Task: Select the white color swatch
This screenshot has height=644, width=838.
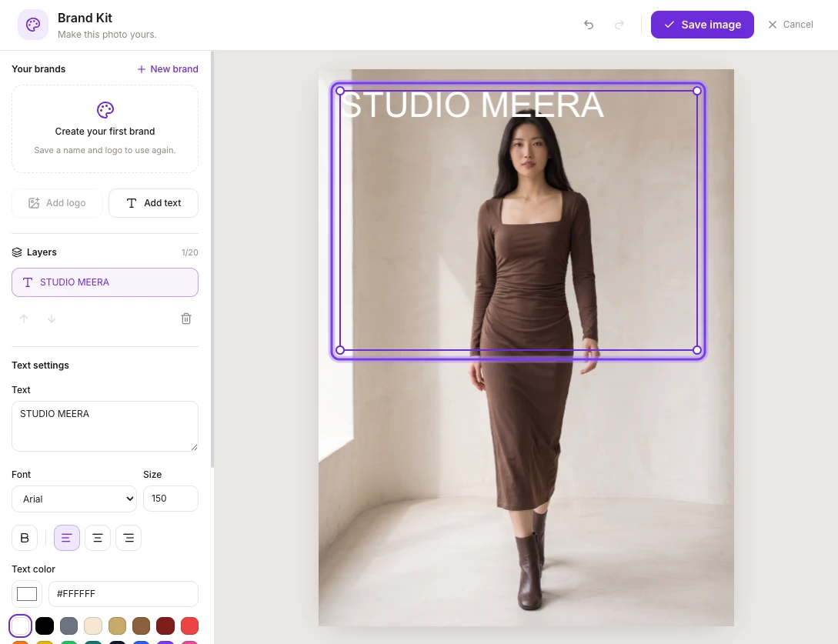Action: point(20,626)
